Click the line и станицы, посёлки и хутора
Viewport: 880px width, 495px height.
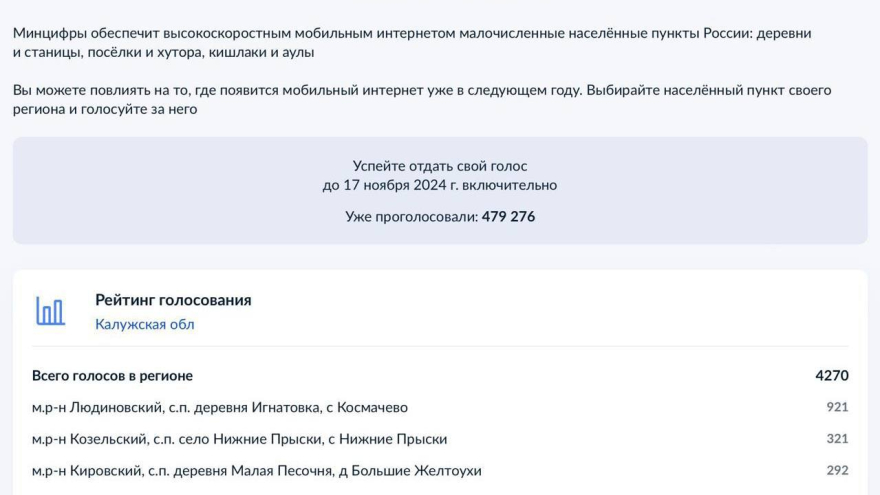point(163,52)
